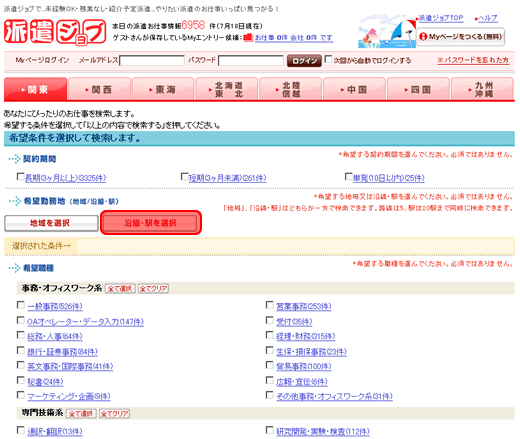The width and height of the screenshot is (520, 439).
Task: Focus the メールアドレス input field
Action: click(x=152, y=60)
